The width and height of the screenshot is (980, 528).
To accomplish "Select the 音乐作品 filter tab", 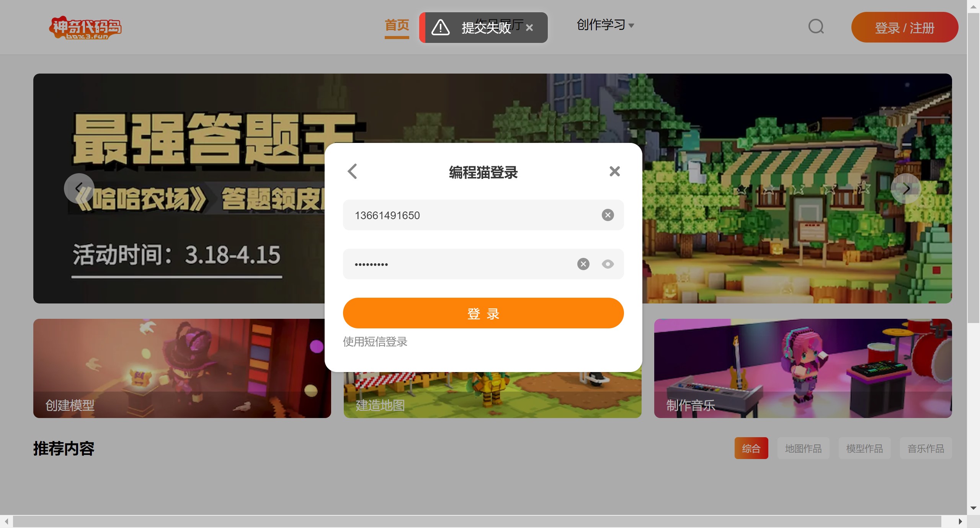I will click(926, 448).
